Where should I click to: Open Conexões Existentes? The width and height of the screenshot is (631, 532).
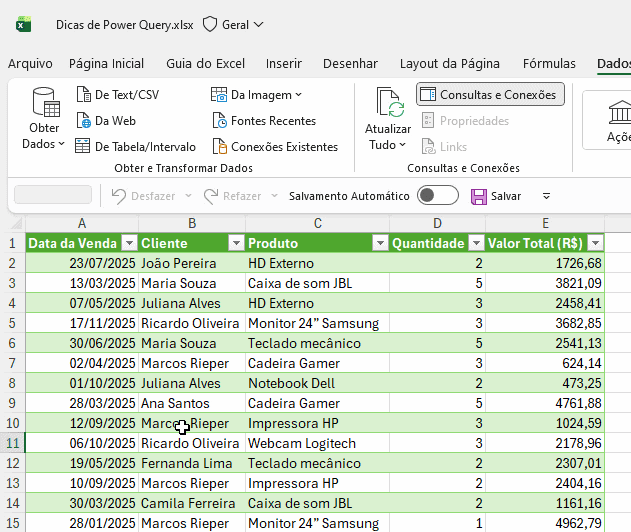pyautogui.click(x=275, y=147)
